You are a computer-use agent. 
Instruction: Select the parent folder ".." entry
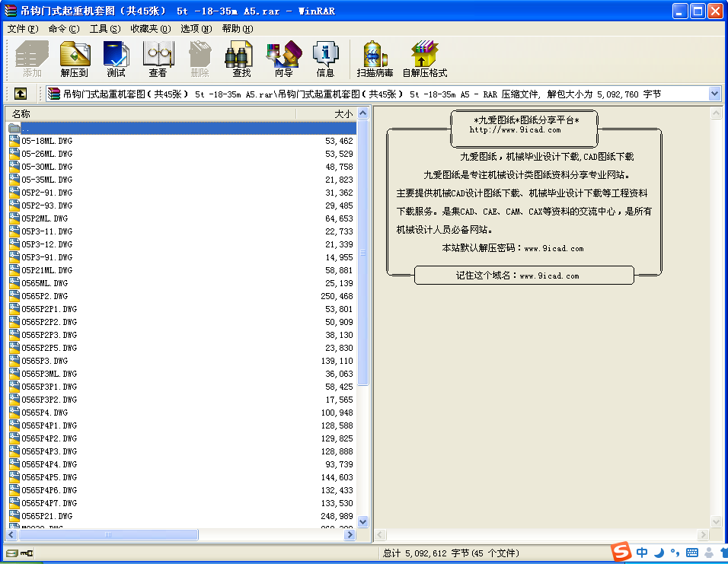(27, 128)
